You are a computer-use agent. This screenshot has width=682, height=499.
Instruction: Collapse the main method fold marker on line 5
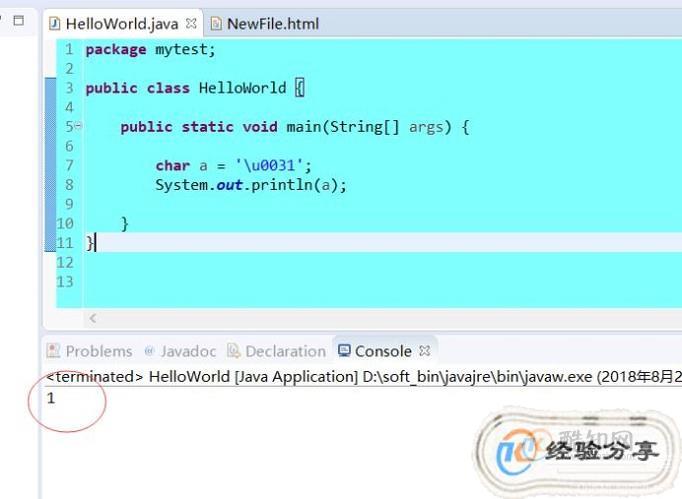[x=78, y=126]
